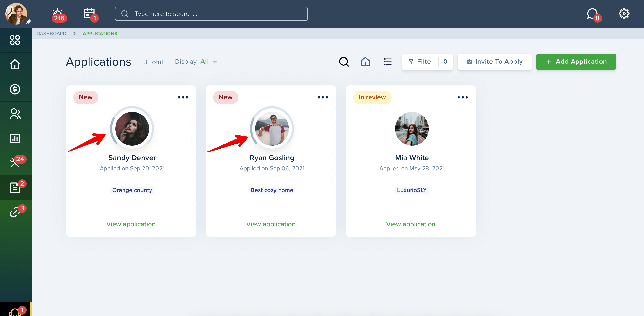This screenshot has width=644, height=316.
Task: Click Mia White's profile photo
Action: click(412, 129)
